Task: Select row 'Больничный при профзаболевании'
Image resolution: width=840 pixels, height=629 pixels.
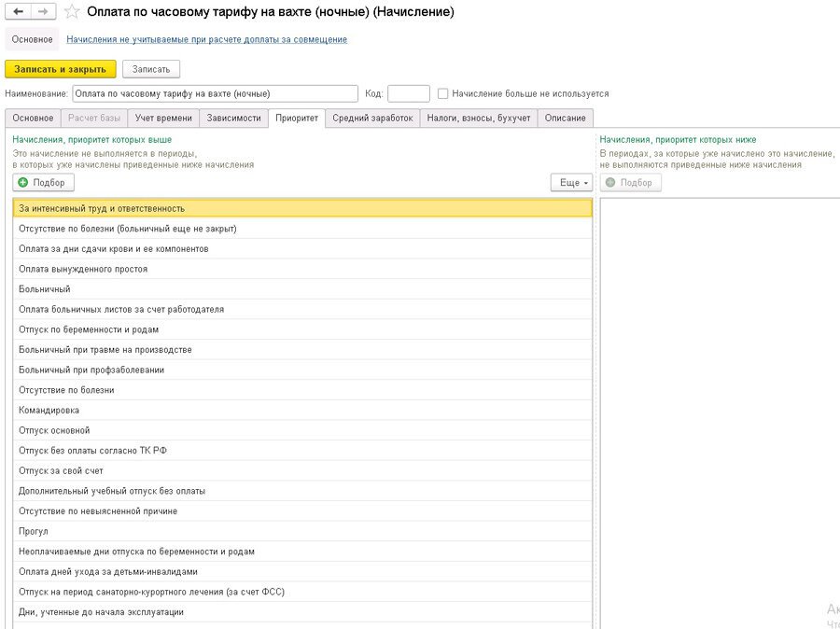Action: (x=302, y=370)
